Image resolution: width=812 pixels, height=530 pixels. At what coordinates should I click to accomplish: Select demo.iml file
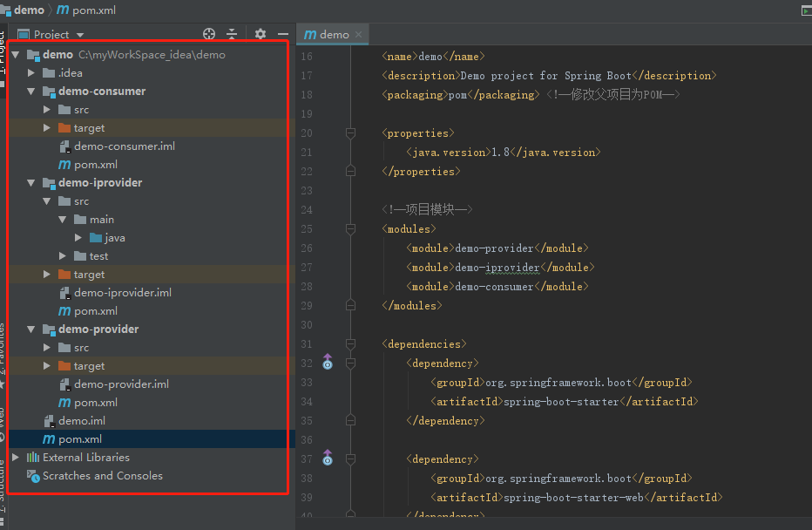82,421
